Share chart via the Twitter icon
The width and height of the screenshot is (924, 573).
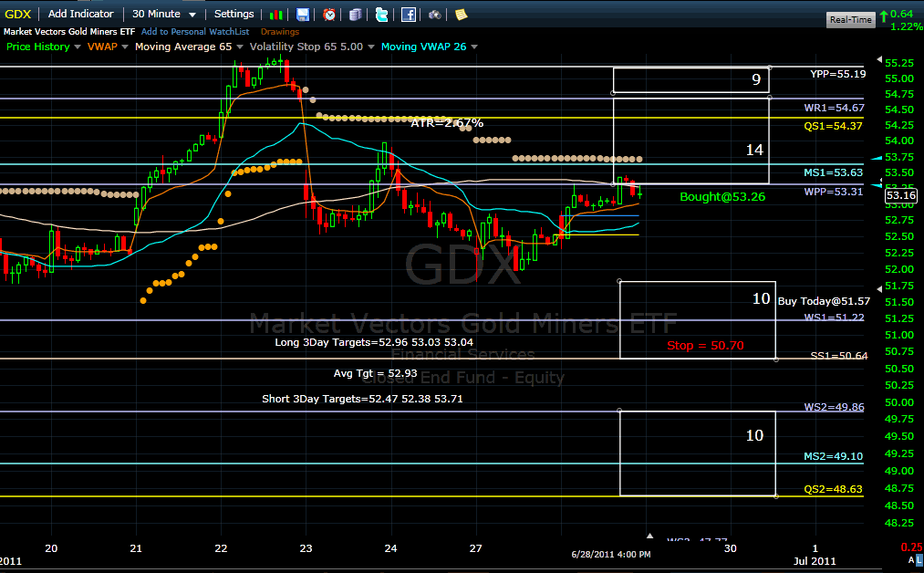(x=381, y=15)
